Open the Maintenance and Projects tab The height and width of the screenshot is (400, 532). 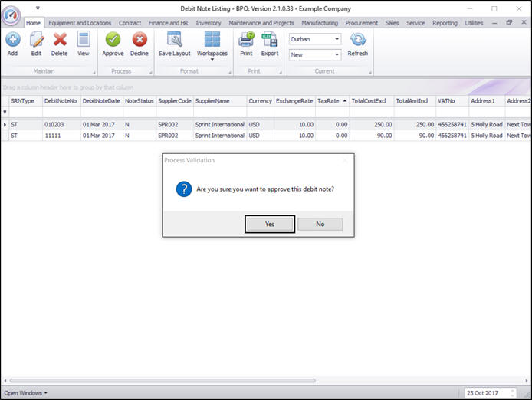pyautogui.click(x=261, y=23)
